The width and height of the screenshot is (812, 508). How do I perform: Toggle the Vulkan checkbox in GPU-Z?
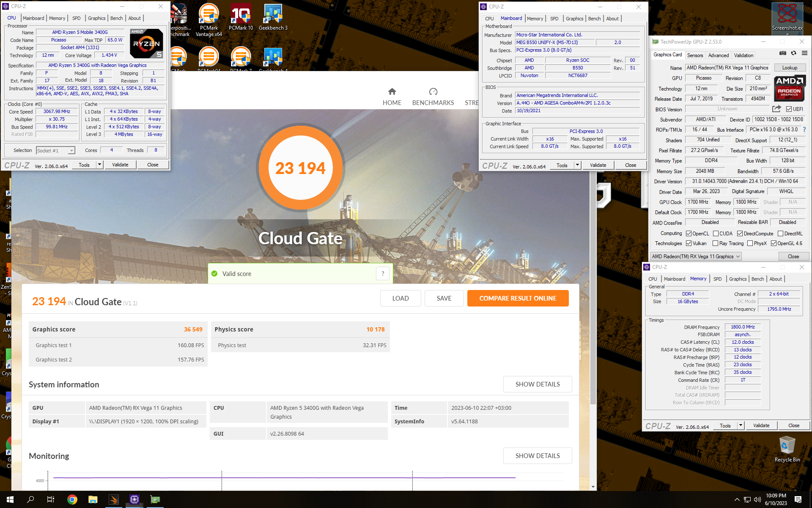coord(689,243)
